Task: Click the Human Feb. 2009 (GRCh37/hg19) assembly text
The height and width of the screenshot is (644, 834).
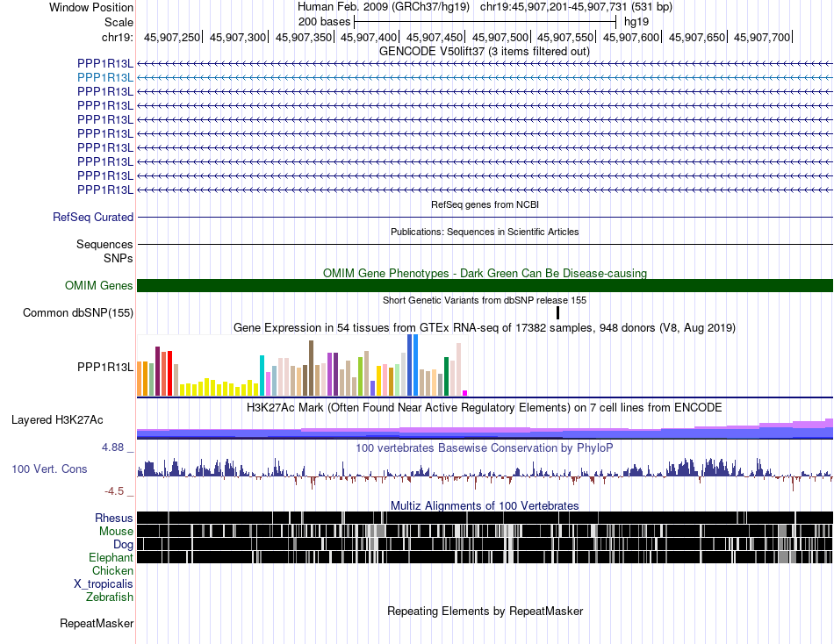Action: [x=384, y=7]
